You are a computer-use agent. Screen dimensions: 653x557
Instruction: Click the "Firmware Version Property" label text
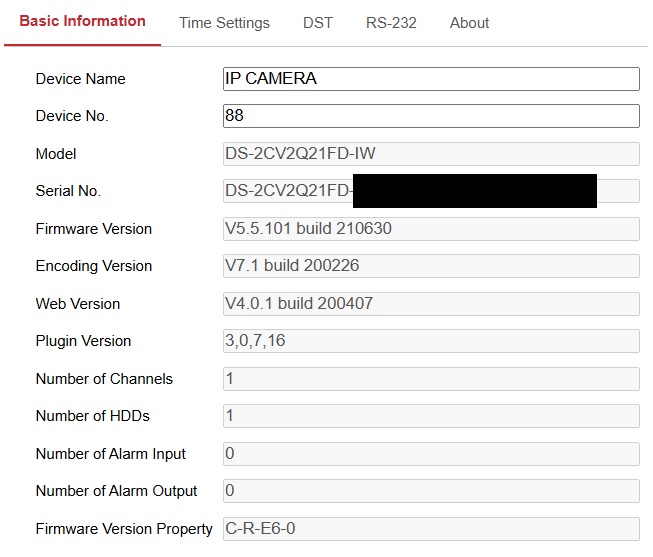click(x=124, y=529)
